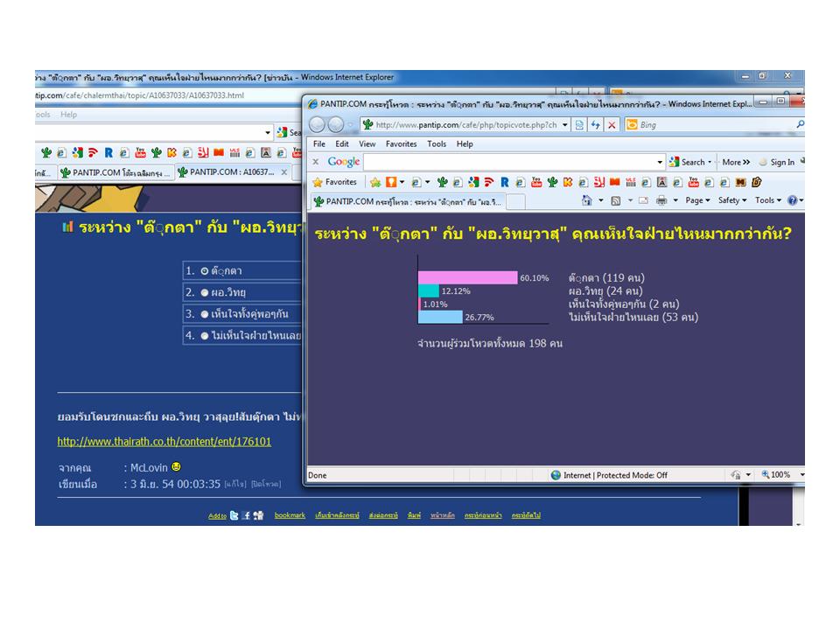Click the light blue 26.77% result bar

tap(440, 317)
